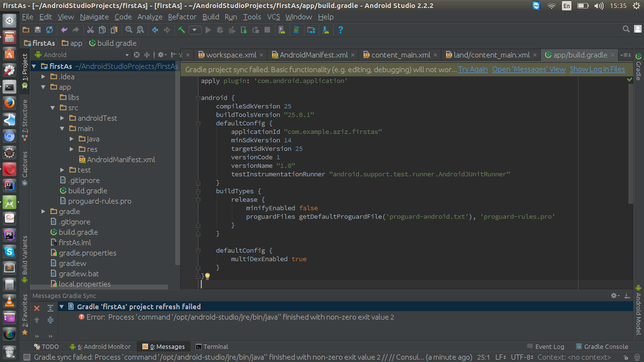Screen dimensions: 644x362
Task: Click the Open file toolbar icon
Action: 26,30
